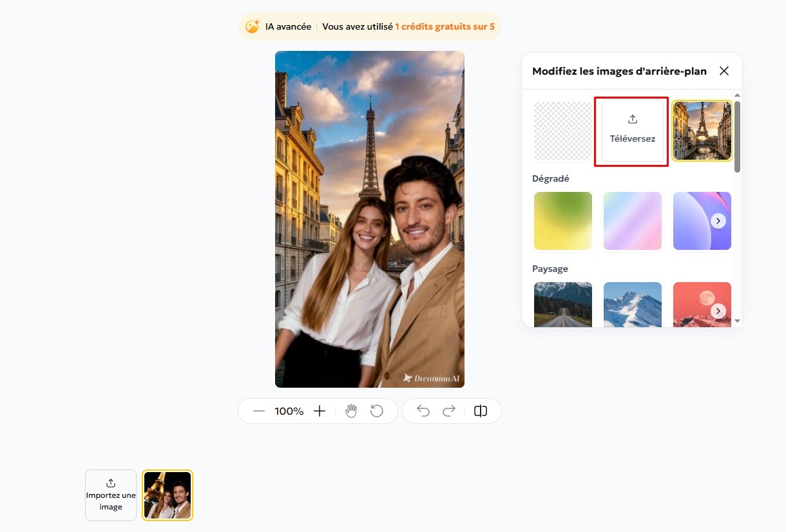Undo the last edit
The image size is (786, 532).
pyautogui.click(x=423, y=411)
